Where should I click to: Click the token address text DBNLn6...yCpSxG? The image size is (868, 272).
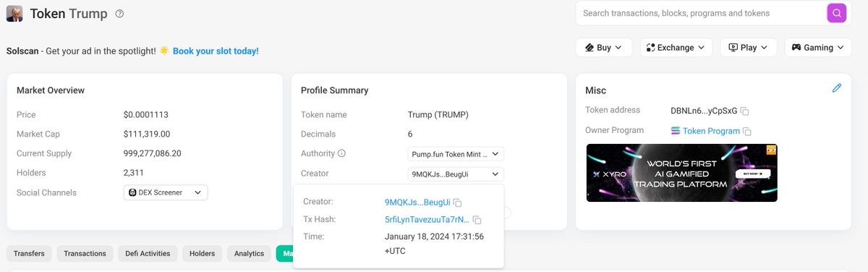704,111
